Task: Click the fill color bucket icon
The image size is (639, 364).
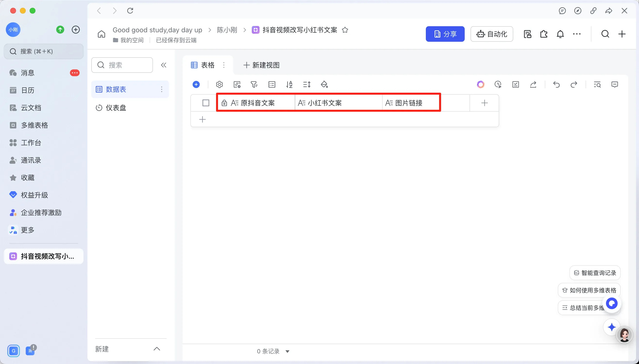Action: [x=324, y=84]
